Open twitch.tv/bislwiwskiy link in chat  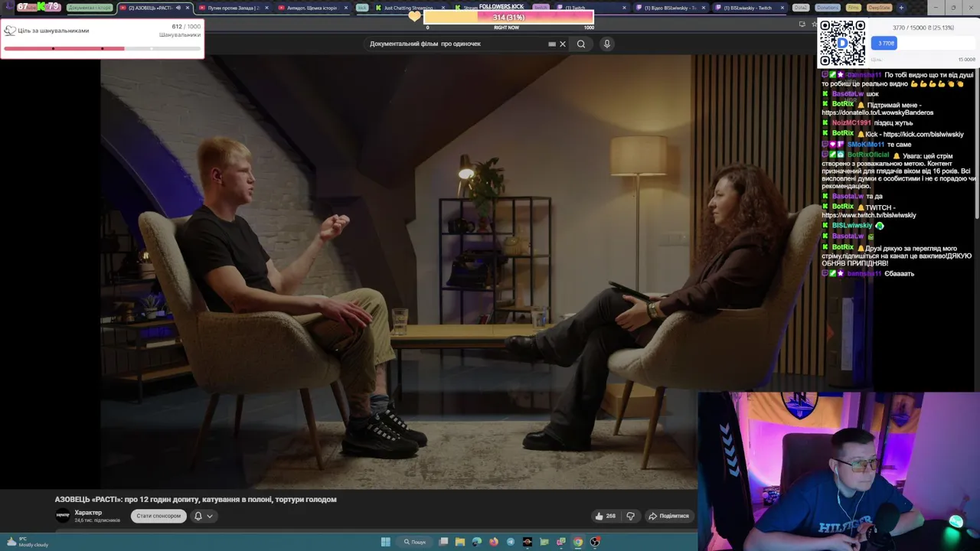pos(868,215)
